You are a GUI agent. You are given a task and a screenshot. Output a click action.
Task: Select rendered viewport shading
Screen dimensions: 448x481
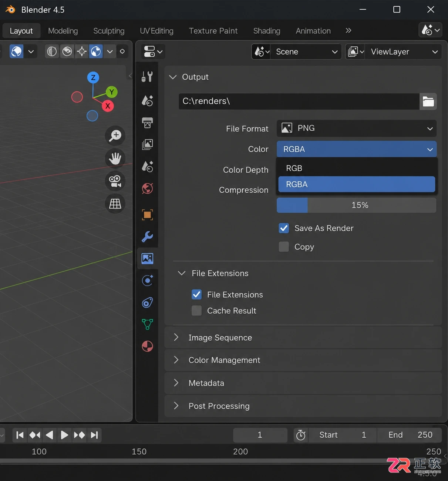click(x=96, y=51)
